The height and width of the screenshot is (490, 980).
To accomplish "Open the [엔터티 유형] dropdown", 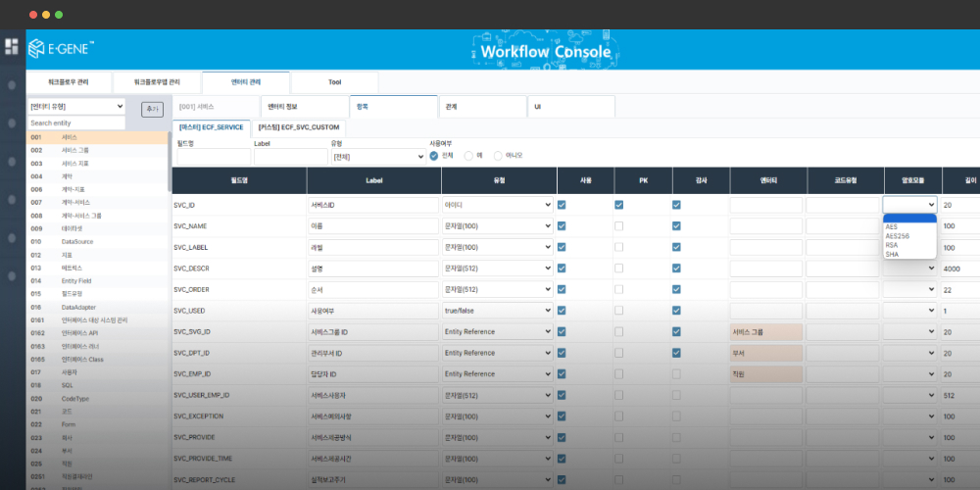I will coord(76,106).
